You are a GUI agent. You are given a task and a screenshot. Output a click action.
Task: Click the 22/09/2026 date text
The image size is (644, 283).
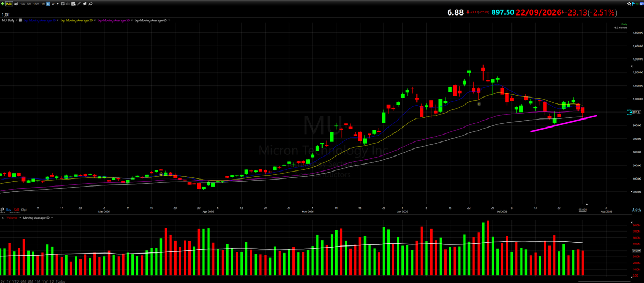coord(538,12)
